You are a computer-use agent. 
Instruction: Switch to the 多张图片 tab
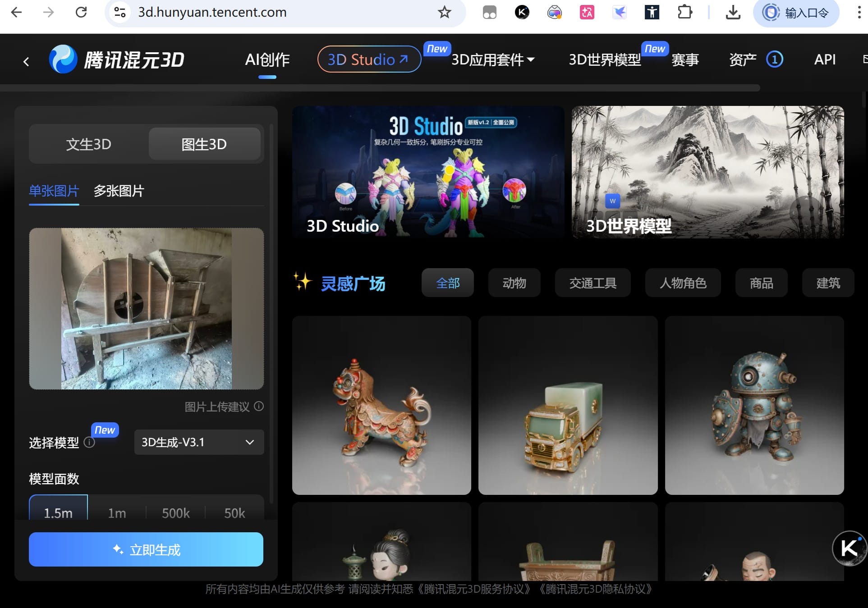[119, 191]
